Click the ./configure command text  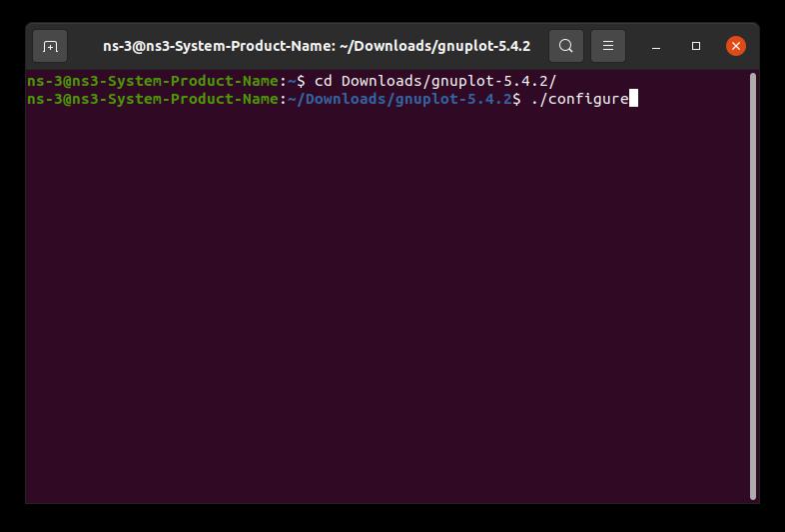(579, 99)
